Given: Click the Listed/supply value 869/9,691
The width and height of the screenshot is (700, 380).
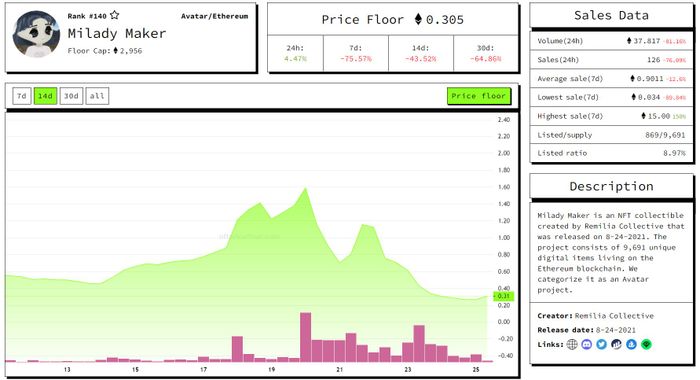Looking at the screenshot, I should (x=665, y=135).
